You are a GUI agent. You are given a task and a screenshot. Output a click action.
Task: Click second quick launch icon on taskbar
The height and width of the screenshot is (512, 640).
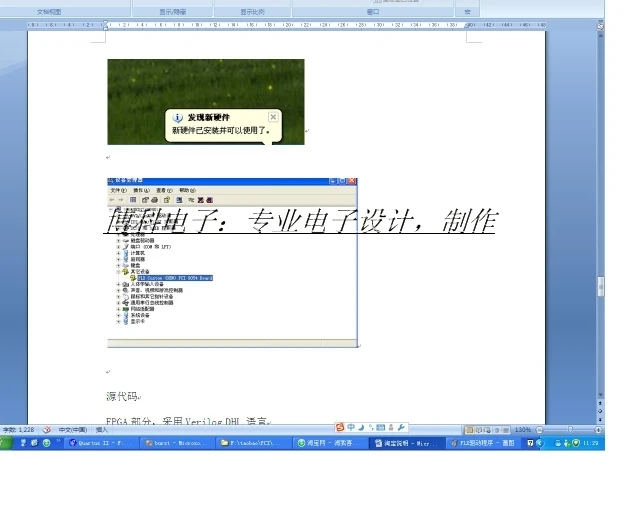click(x=35, y=443)
